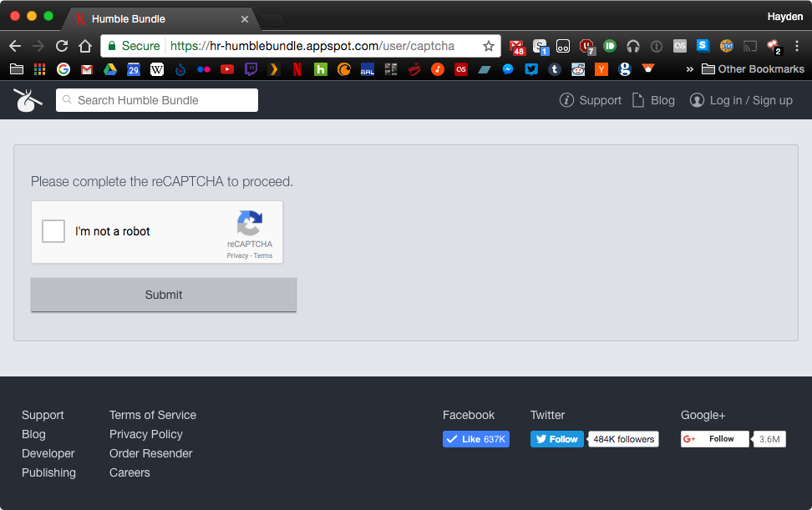Click the reCAPTCHA logo
Screen dimensions: 812x510
point(249,225)
